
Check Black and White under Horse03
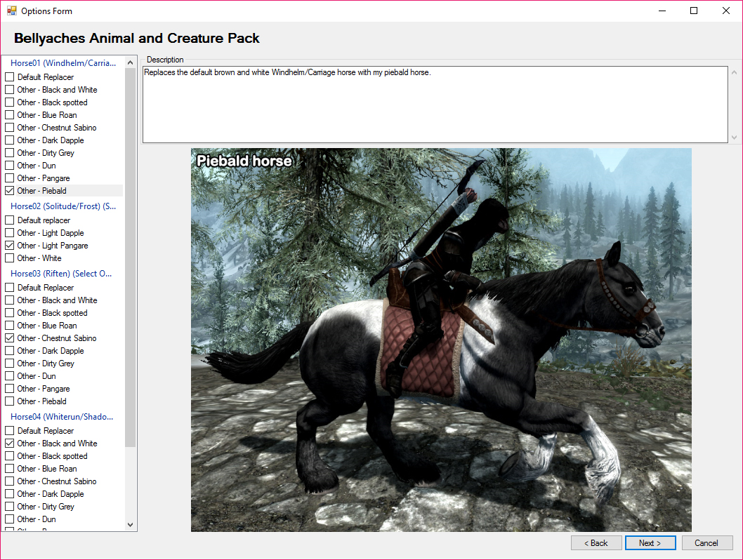pyautogui.click(x=9, y=300)
